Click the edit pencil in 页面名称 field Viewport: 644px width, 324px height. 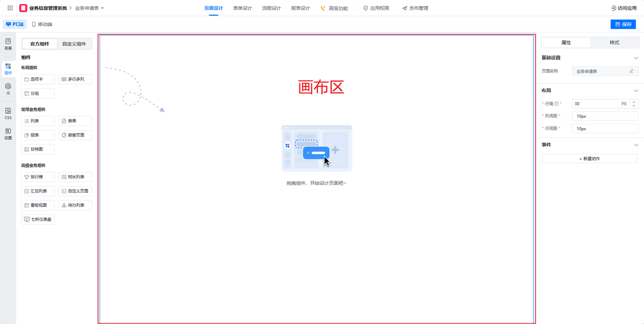pos(631,72)
